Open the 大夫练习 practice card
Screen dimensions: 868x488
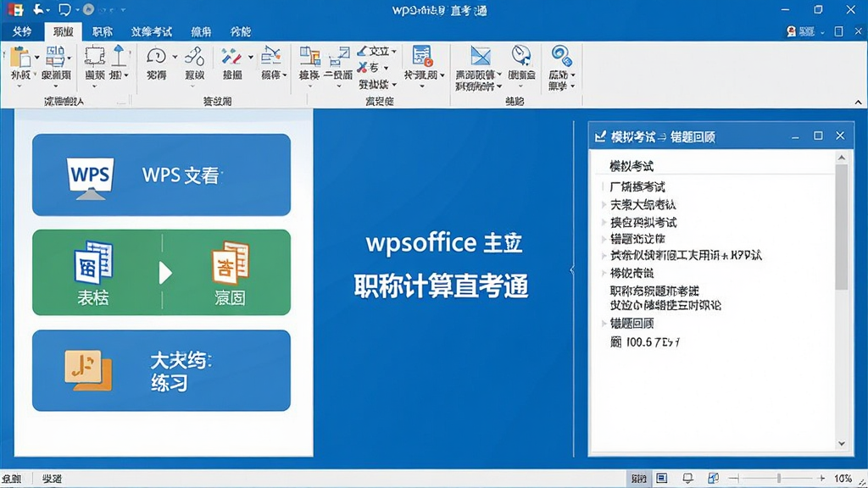pos(161,371)
